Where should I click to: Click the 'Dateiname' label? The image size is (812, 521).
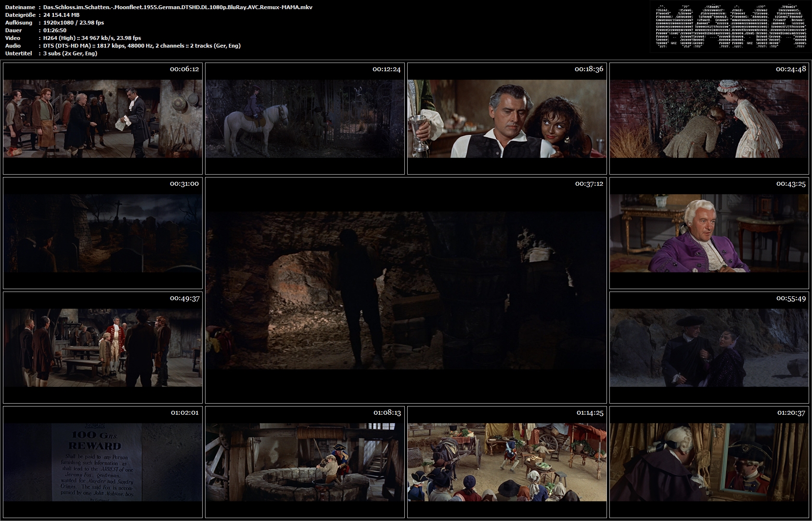click(x=20, y=7)
